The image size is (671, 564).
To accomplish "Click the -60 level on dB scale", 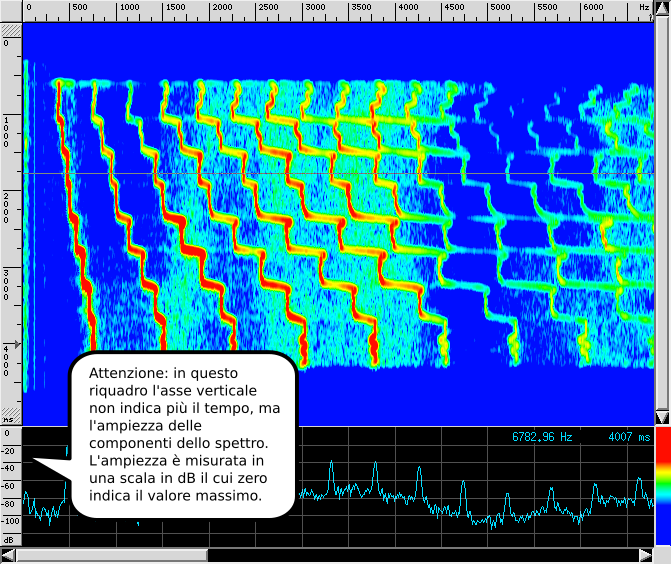I will click(x=10, y=486).
